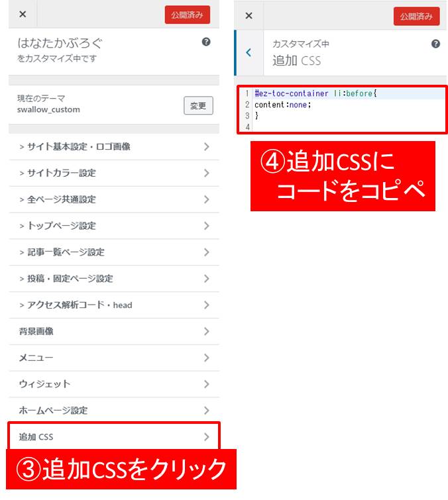Image resolution: width=448 pixels, height=500 pixels.
Task: Click the left panel's 公開済み button
Action: (188, 15)
